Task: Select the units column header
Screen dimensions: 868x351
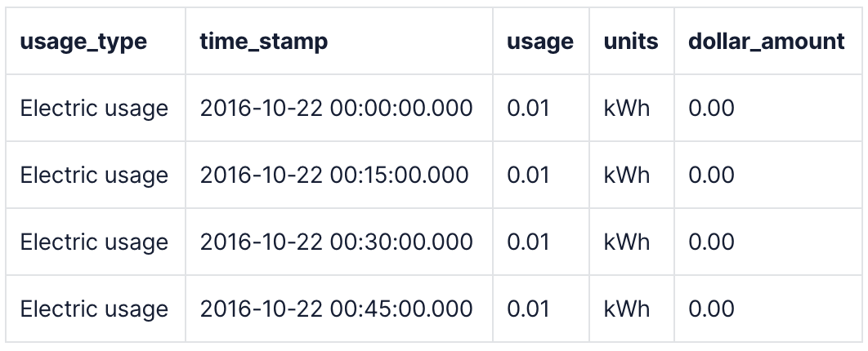Action: [x=630, y=42]
